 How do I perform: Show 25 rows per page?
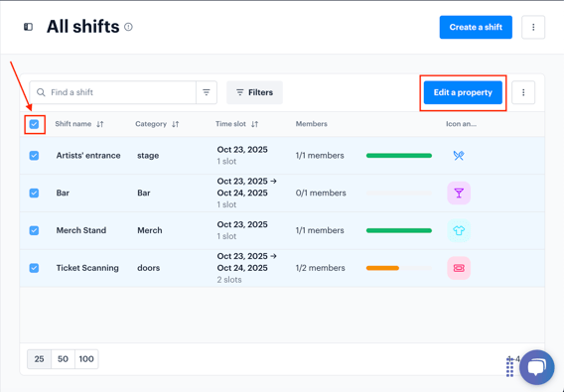coord(39,359)
